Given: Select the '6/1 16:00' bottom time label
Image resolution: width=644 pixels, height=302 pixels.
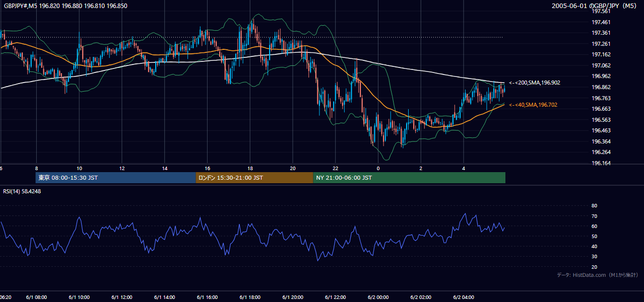Looking at the screenshot, I should (x=208, y=297).
